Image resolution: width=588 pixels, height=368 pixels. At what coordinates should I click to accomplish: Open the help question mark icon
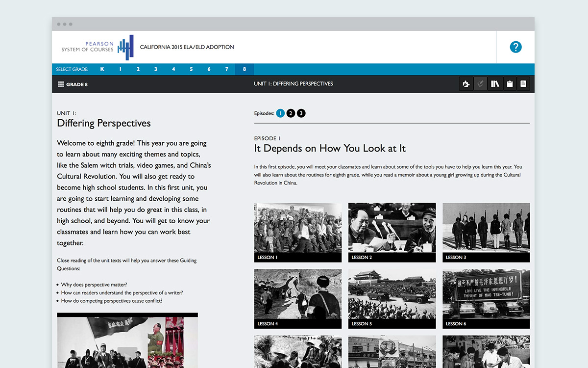(515, 47)
